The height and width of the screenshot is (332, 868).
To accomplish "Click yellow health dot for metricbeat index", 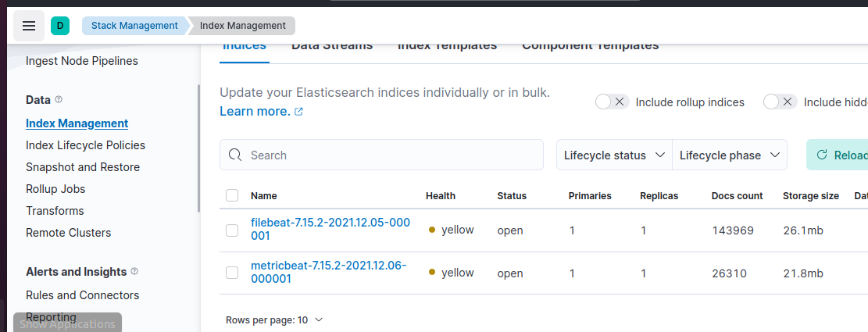I will pyautogui.click(x=432, y=272).
